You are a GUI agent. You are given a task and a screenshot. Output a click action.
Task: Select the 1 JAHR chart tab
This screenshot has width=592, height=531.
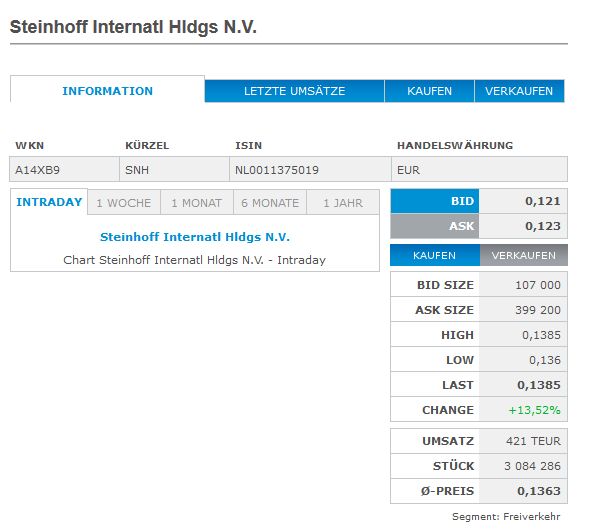tap(343, 203)
